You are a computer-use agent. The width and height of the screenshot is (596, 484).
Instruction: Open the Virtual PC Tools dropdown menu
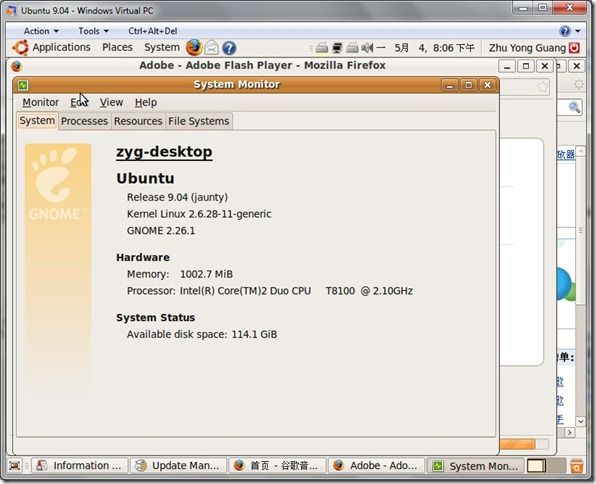pos(94,31)
